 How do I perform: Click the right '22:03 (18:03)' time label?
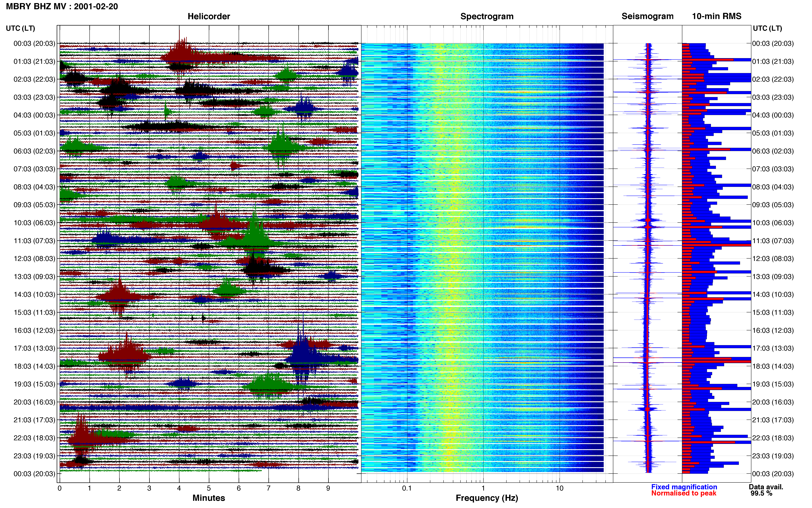tap(773, 438)
